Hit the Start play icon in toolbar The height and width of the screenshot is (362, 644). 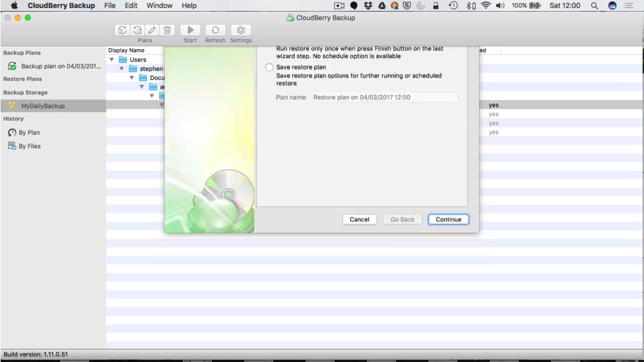[190, 30]
